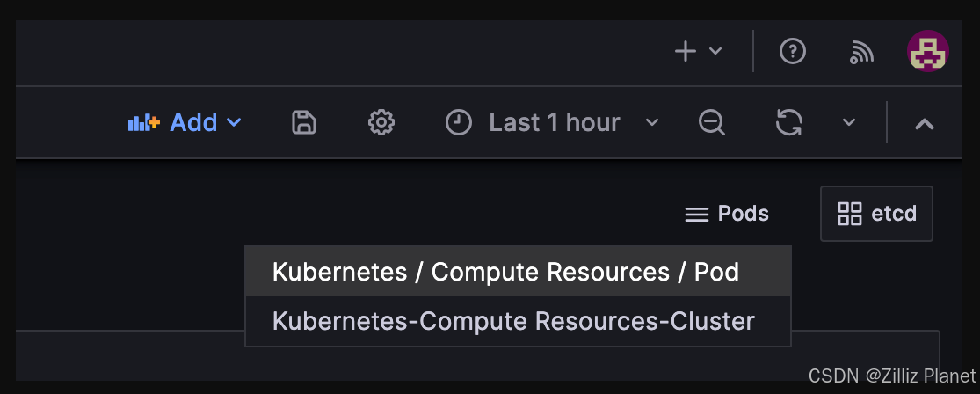The image size is (980, 394).
Task: Open the refresh interval dropdown arrow
Action: [x=849, y=122]
